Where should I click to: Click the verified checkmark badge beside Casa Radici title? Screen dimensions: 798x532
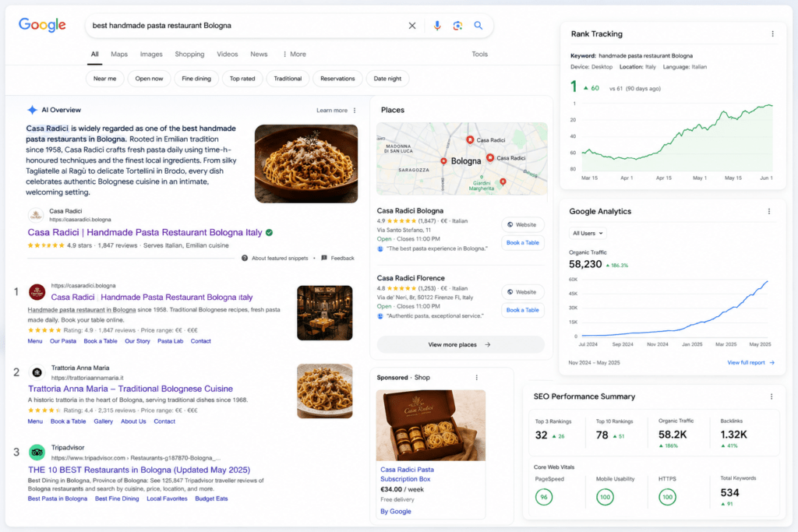click(x=269, y=232)
